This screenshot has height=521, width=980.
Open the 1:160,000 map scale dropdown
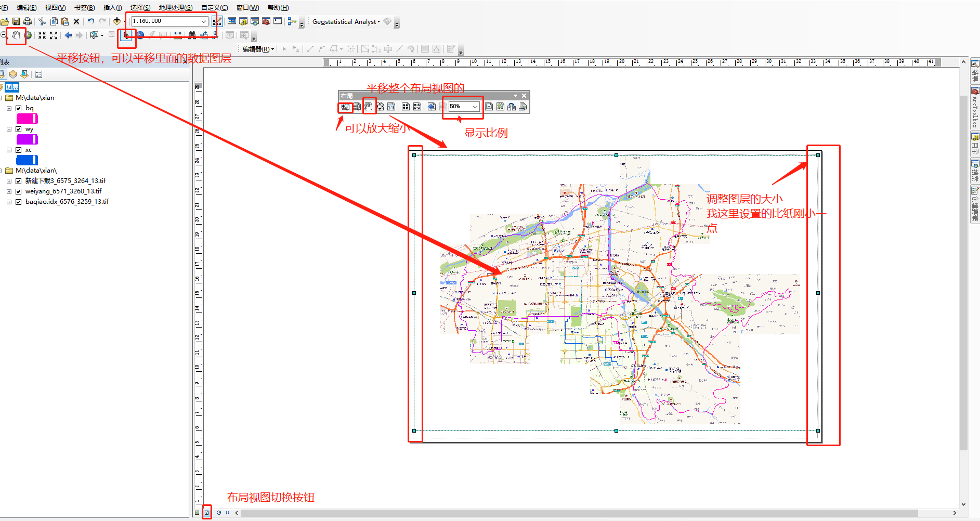[204, 21]
